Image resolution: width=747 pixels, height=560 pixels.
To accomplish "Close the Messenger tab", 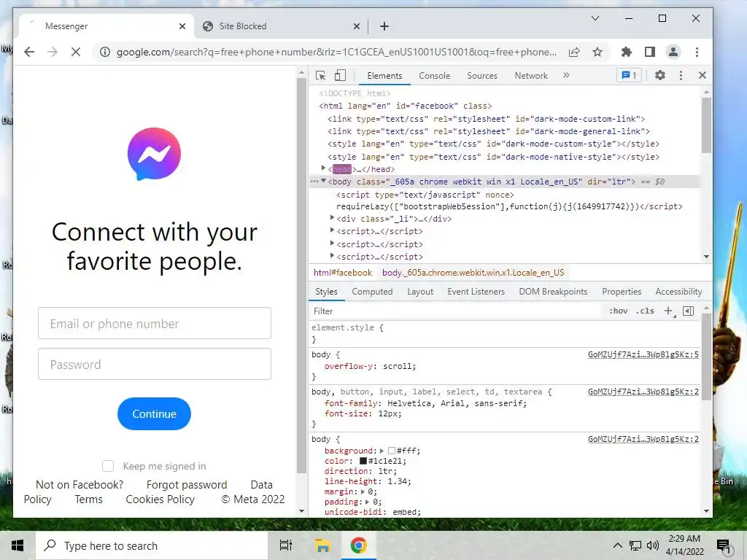I will tap(182, 26).
